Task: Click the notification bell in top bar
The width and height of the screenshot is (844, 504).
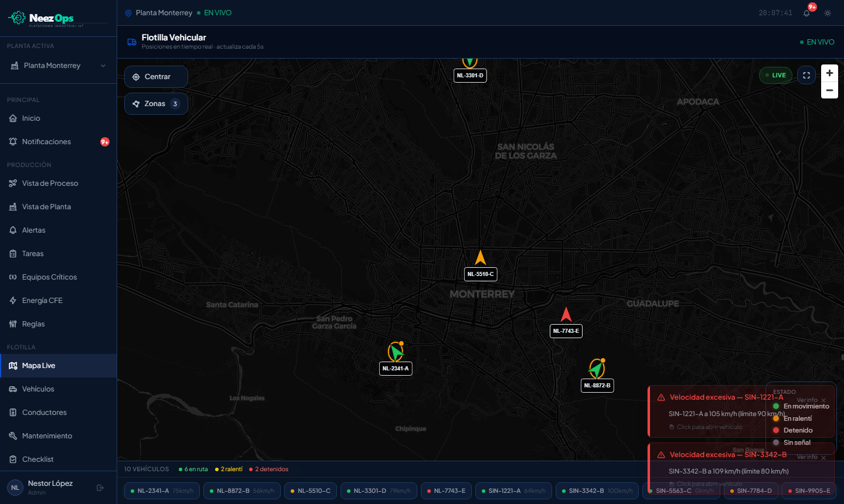Action: [806, 13]
